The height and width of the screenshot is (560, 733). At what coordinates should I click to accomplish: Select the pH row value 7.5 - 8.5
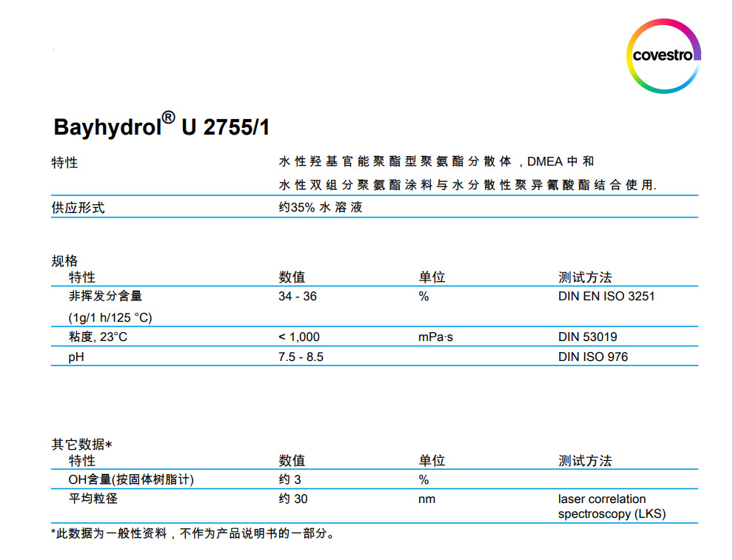point(300,356)
